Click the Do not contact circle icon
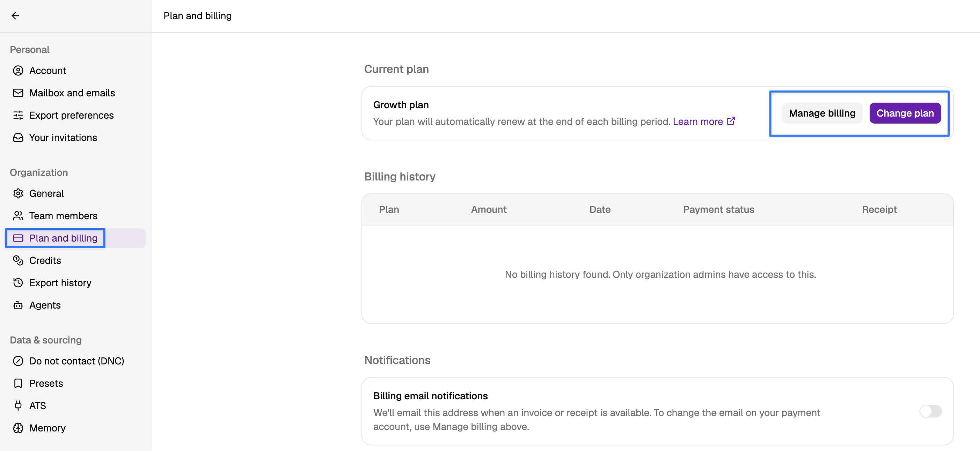The width and height of the screenshot is (980, 451). click(x=18, y=361)
